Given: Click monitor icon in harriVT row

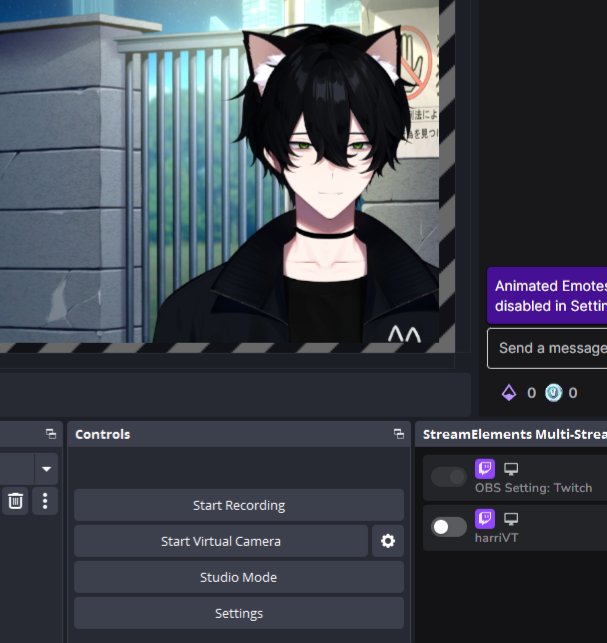Looking at the screenshot, I should (511, 519).
